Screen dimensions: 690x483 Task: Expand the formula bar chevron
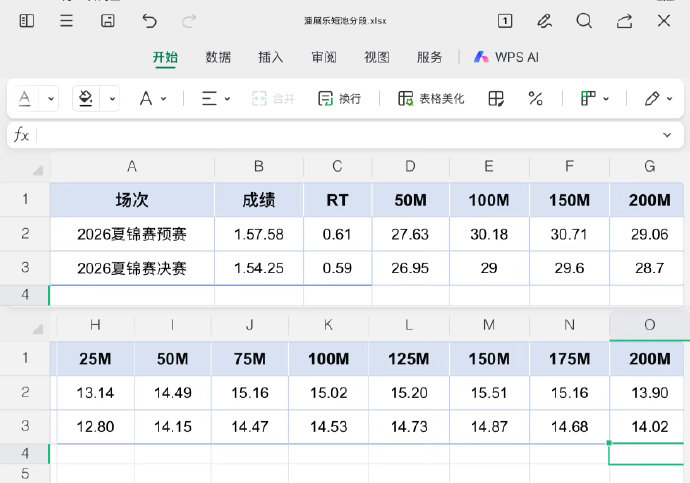[x=667, y=135]
